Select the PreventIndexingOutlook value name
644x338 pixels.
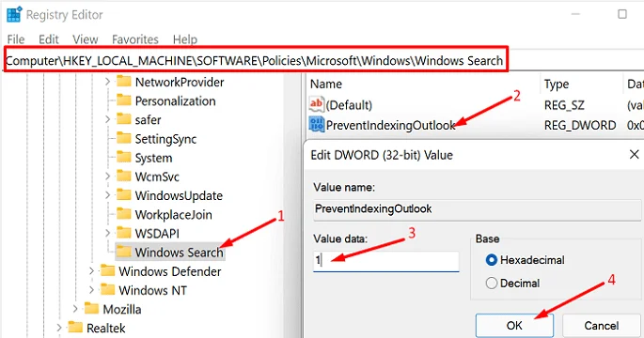390,125
